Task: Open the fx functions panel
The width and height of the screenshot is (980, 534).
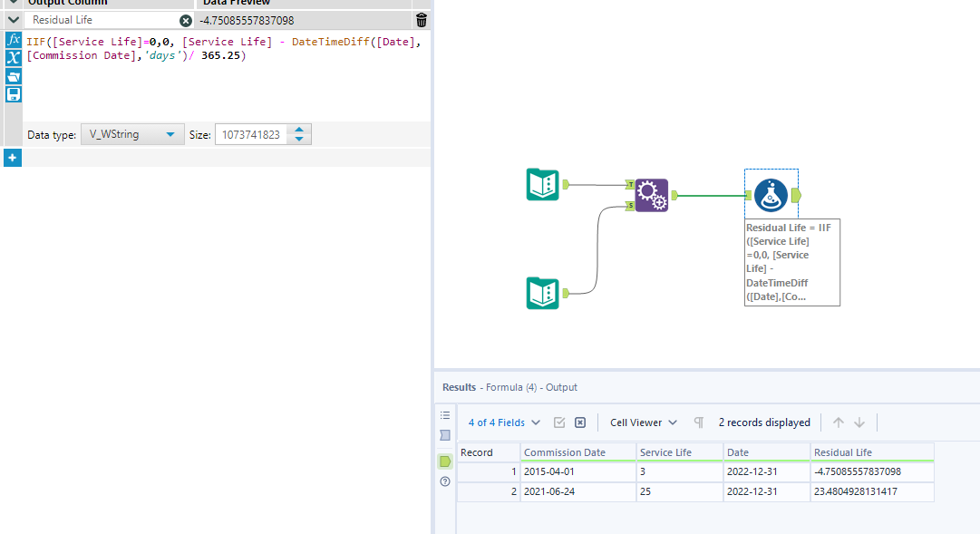Action: pos(13,40)
